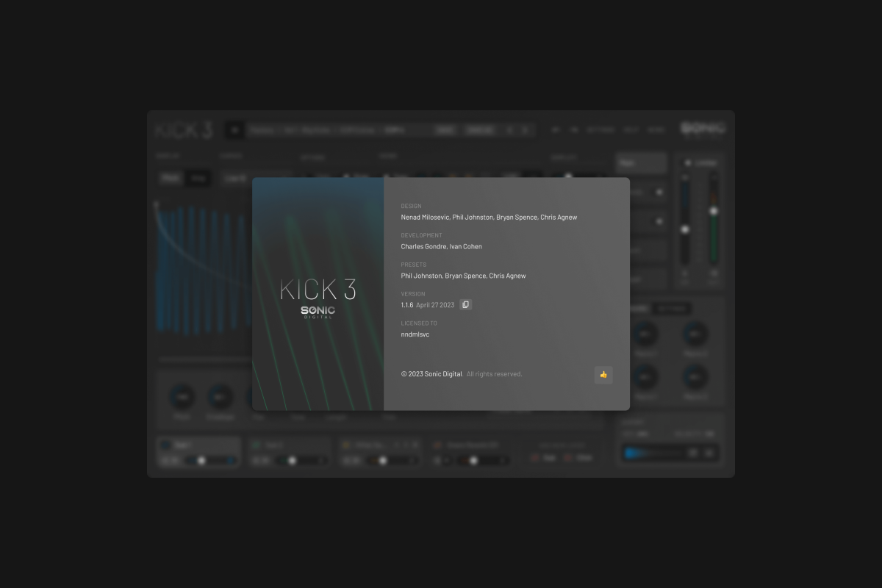Screen dimensions: 882x588
Task: Toggle the Limiter on/off switch
Action: [688, 162]
